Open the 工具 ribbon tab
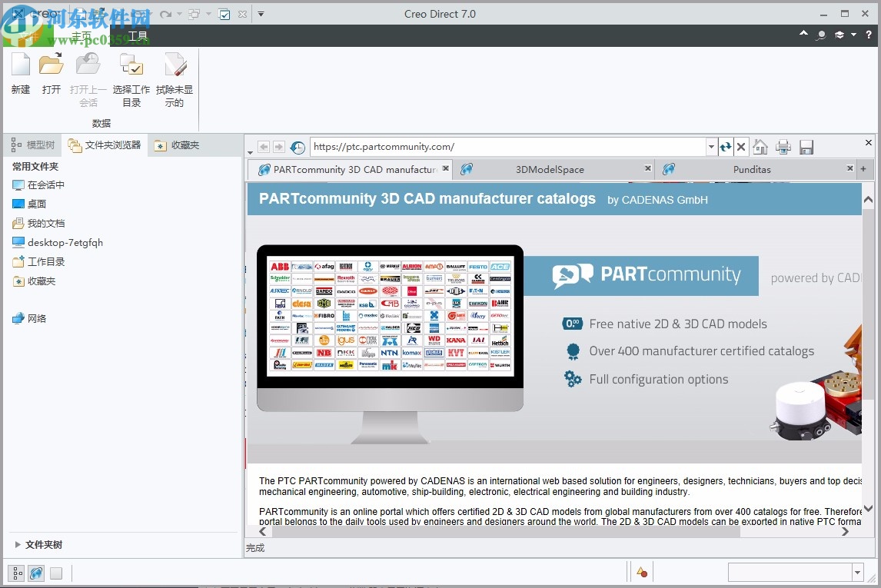The width and height of the screenshot is (881, 588). click(x=138, y=36)
